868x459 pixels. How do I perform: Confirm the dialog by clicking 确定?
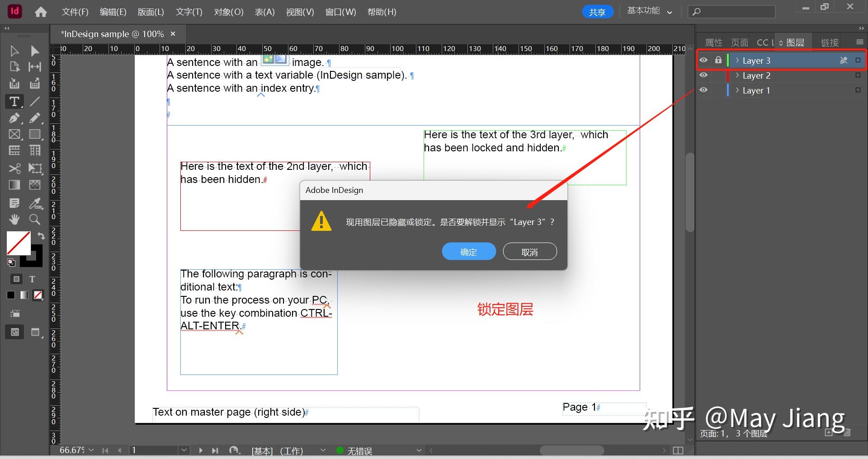(x=468, y=252)
